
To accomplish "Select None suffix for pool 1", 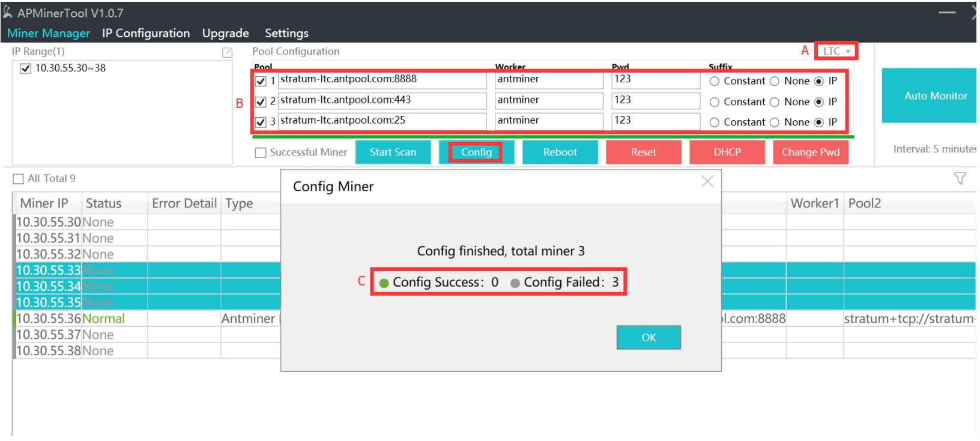I will pyautogui.click(x=775, y=81).
